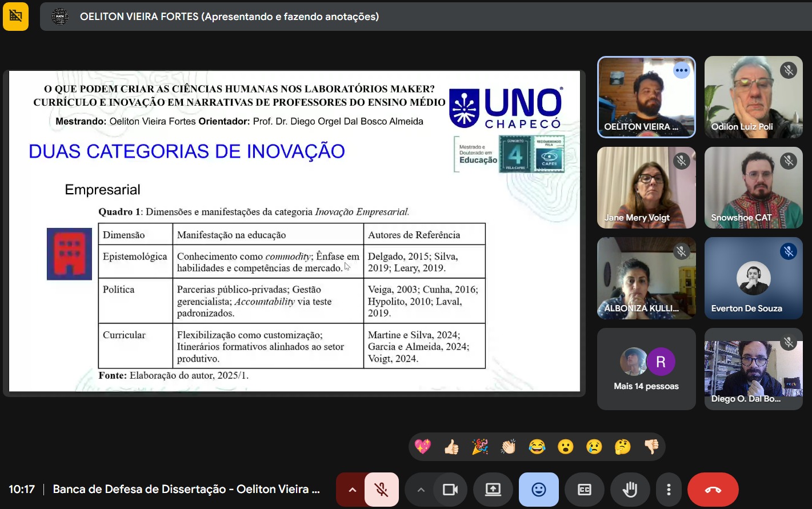
Task: Expand audio settings arrow next to microphone
Action: (352, 490)
